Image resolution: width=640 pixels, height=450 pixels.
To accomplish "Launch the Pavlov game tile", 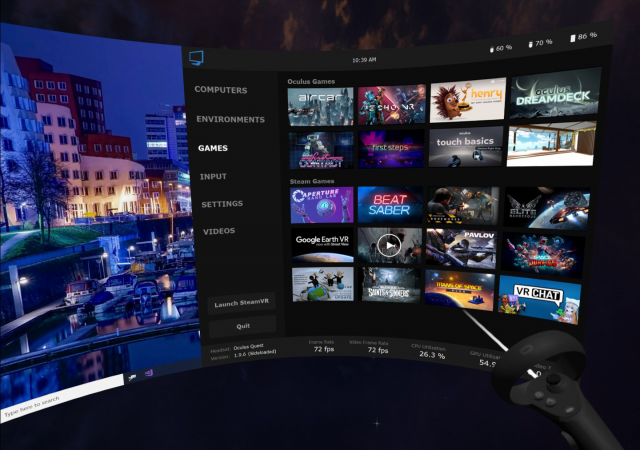I will point(461,248).
